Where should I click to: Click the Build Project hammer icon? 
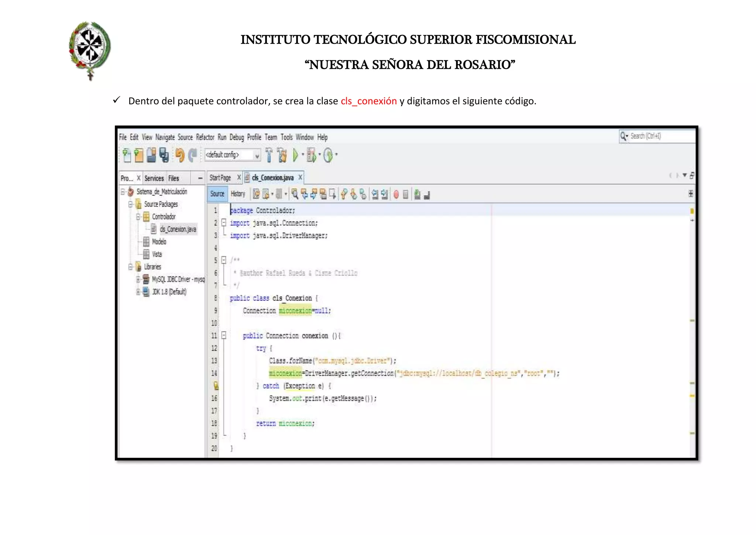269,155
